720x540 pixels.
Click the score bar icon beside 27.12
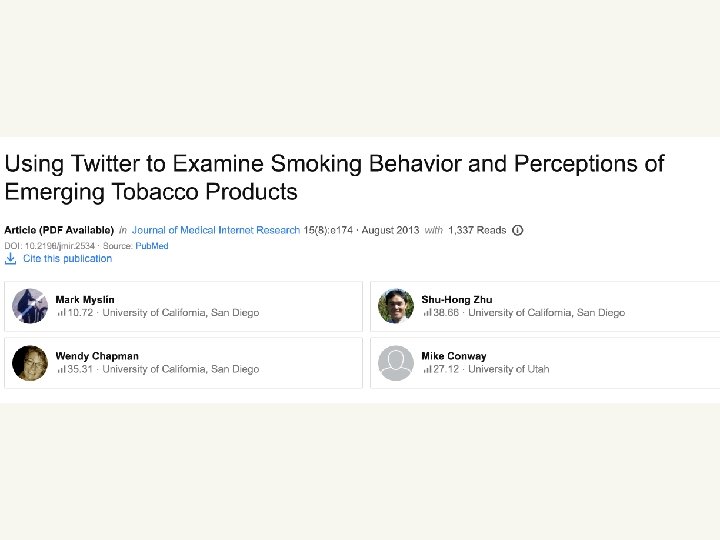pyautogui.click(x=427, y=369)
